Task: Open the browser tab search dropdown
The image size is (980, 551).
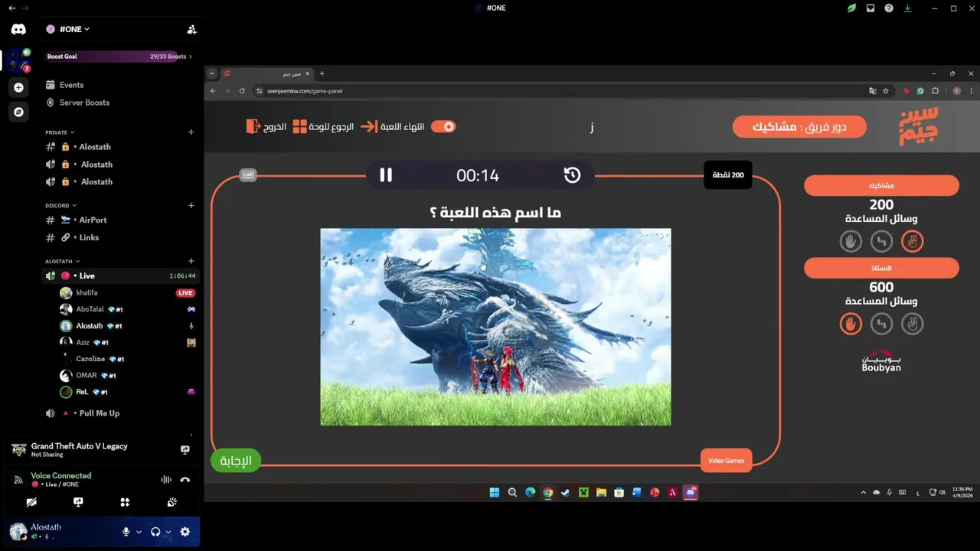Action: (x=212, y=73)
